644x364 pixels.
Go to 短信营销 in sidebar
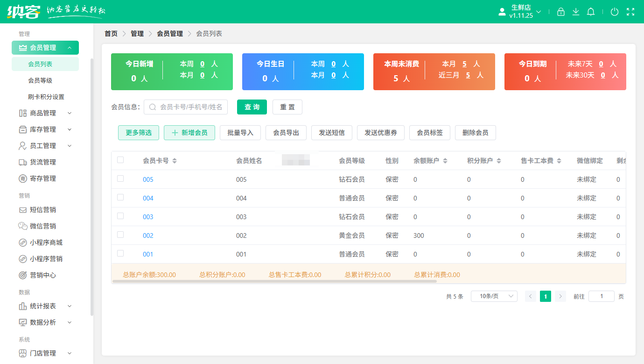43,210
